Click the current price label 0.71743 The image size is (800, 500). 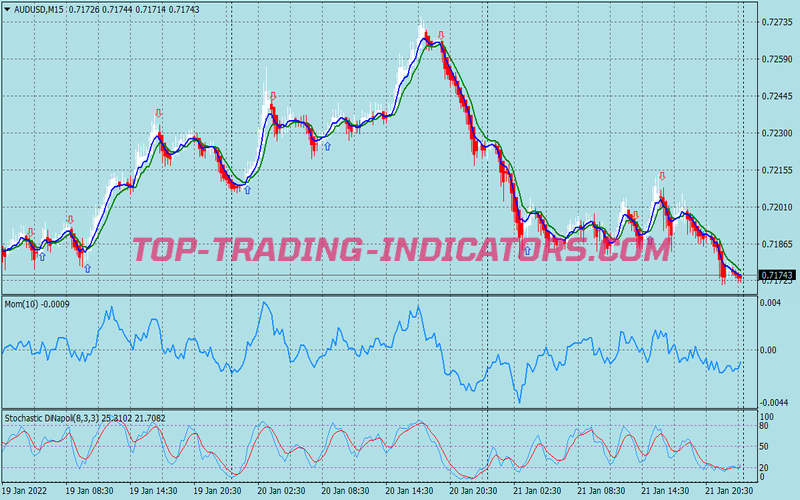776,275
